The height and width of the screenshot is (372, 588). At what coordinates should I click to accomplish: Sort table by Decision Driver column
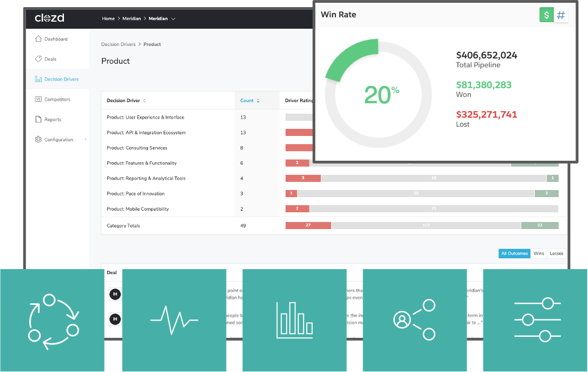click(126, 101)
